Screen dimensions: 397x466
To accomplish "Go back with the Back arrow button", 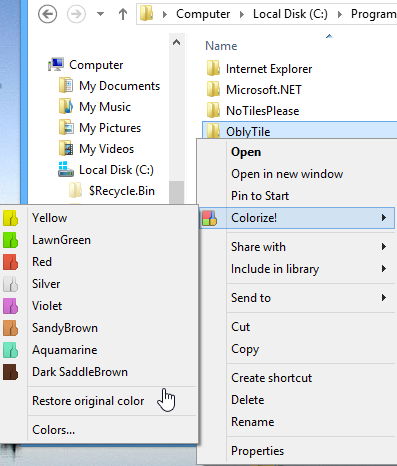I will pyautogui.click(x=47, y=14).
